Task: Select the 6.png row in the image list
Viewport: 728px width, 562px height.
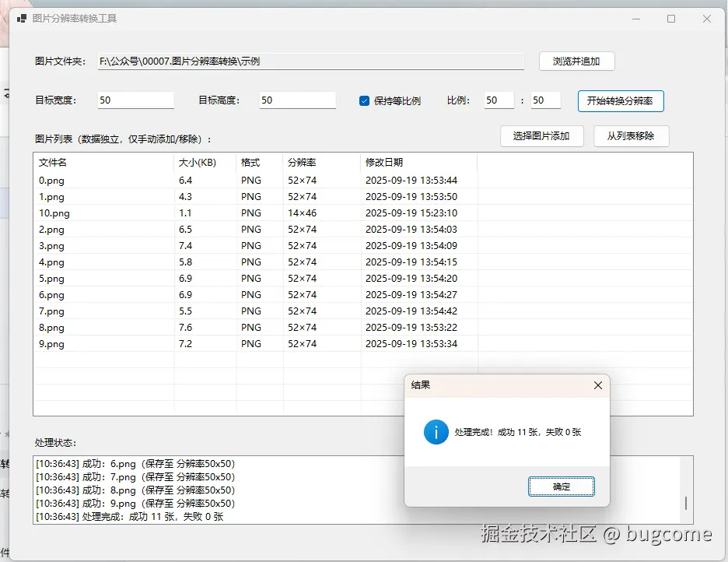Action: [363, 295]
